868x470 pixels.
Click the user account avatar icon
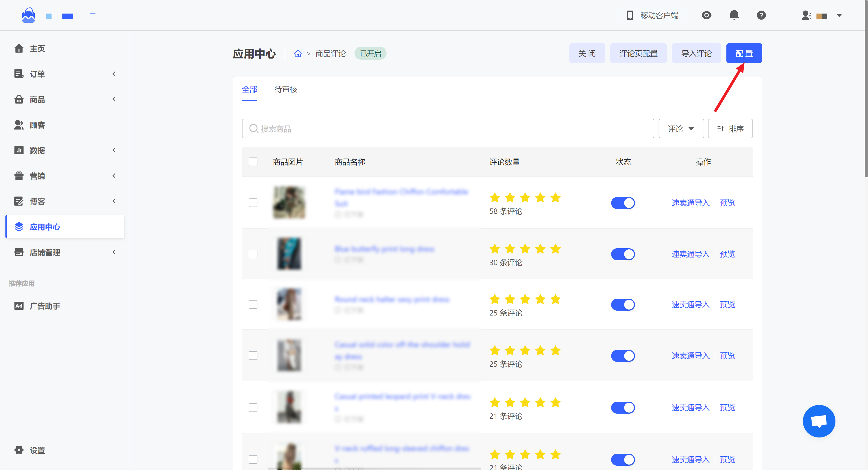coord(806,15)
